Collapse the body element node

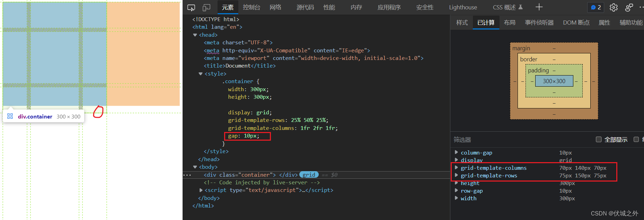(x=195, y=167)
